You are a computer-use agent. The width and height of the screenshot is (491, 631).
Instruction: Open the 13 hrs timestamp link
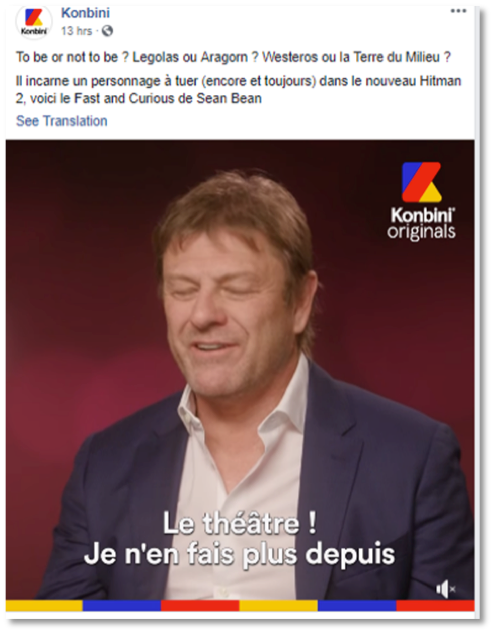pos(76,31)
